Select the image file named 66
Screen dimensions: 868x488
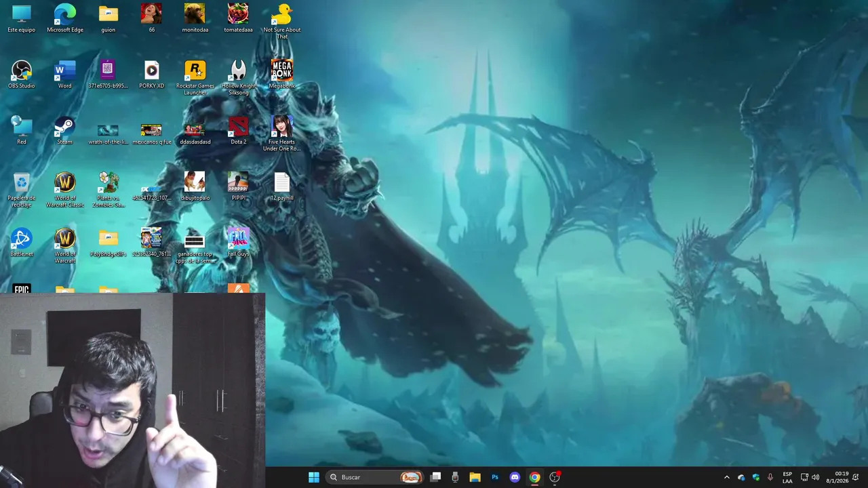151,18
